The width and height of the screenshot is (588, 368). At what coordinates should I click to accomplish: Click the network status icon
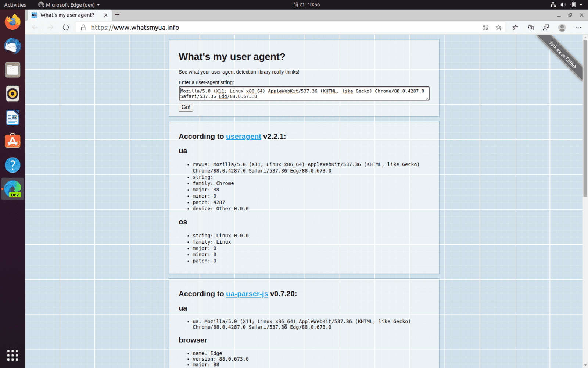[x=553, y=5]
